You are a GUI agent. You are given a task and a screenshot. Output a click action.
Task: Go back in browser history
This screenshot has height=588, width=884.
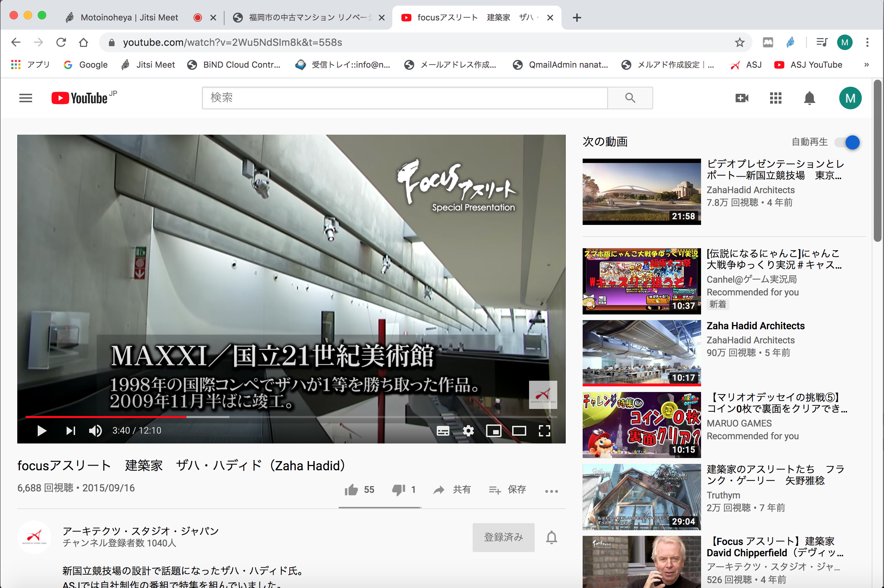pyautogui.click(x=16, y=42)
